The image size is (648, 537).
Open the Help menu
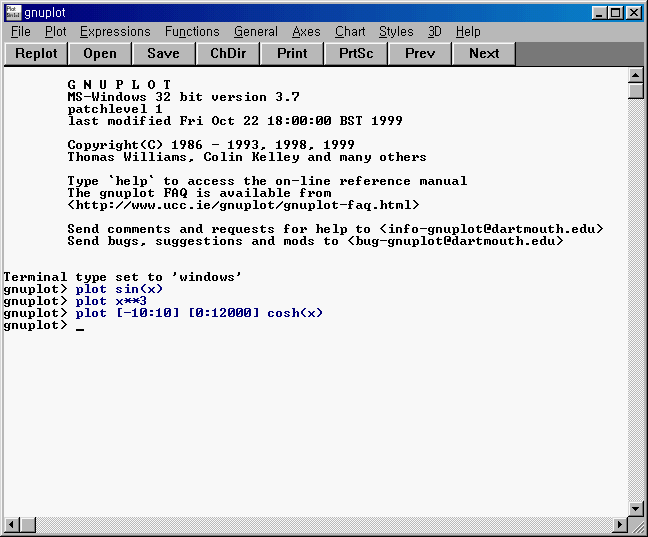click(x=468, y=32)
